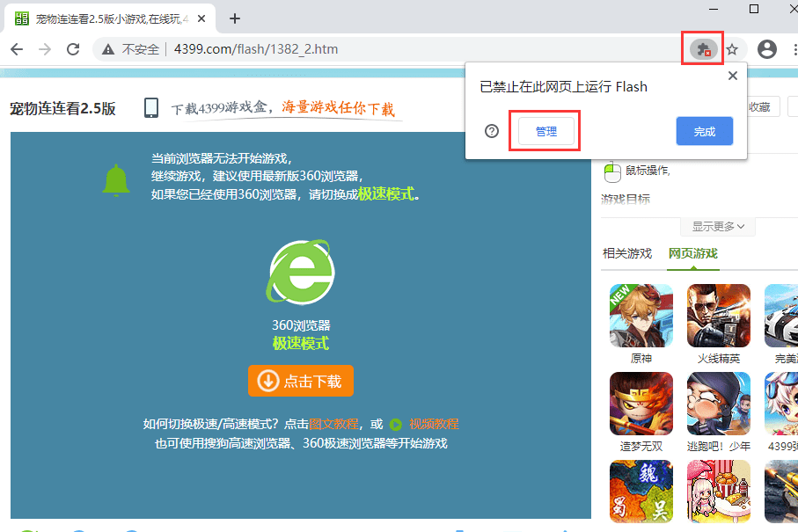
Task: Click the help question mark in the Flash popup
Action: click(490, 131)
